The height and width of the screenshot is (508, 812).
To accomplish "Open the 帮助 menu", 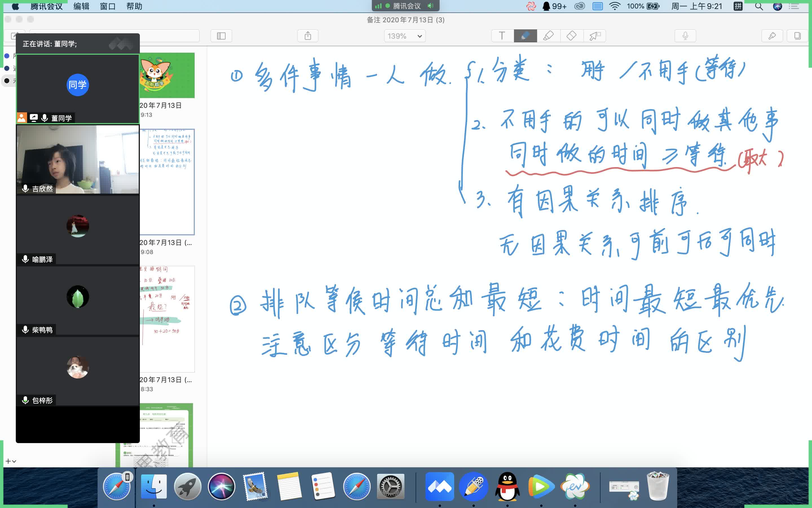I will pyautogui.click(x=134, y=6).
